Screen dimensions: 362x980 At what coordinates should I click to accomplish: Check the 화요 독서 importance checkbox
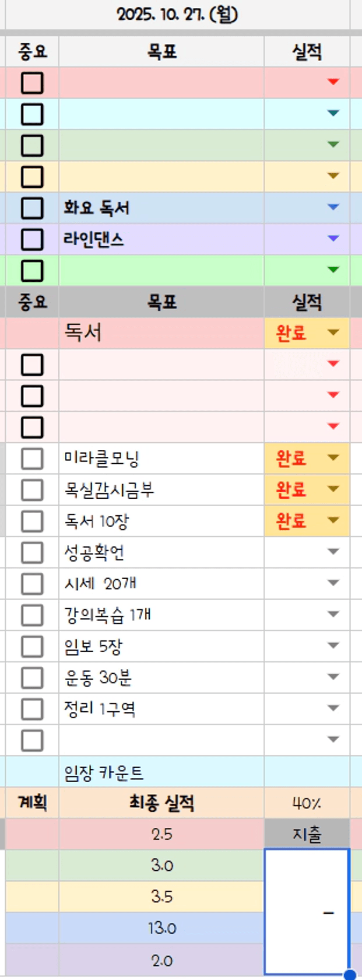[x=32, y=208]
